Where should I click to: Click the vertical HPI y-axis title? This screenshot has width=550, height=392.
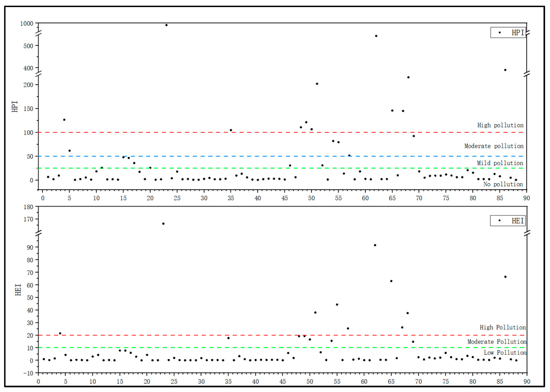pyautogui.click(x=15, y=106)
